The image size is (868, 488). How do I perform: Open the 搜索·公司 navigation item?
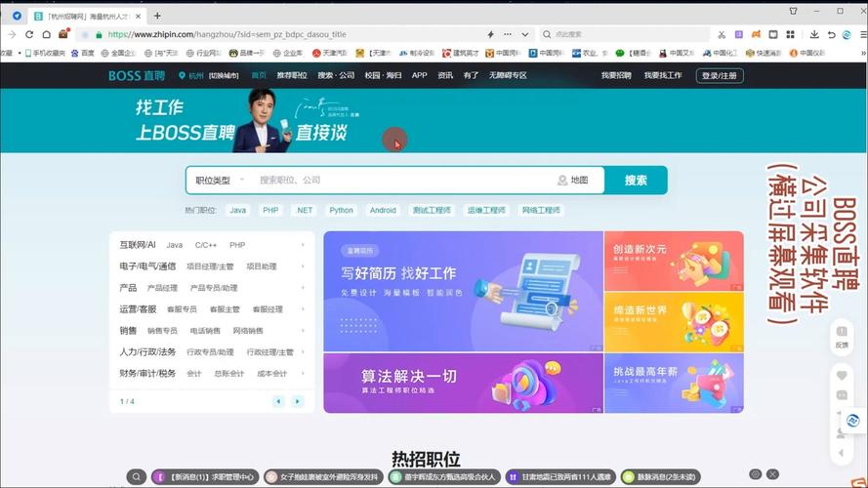tap(336, 76)
